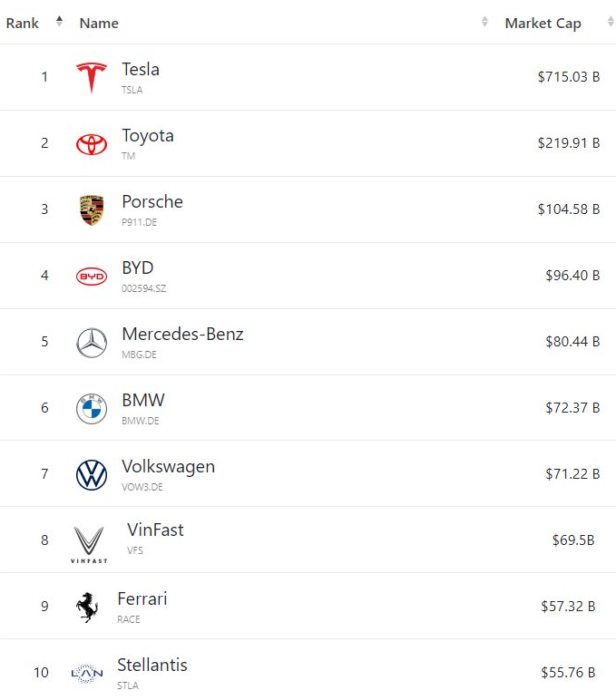Click the Stellantis STLA ticker text
The height and width of the screenshot is (700, 616).
coord(128,685)
